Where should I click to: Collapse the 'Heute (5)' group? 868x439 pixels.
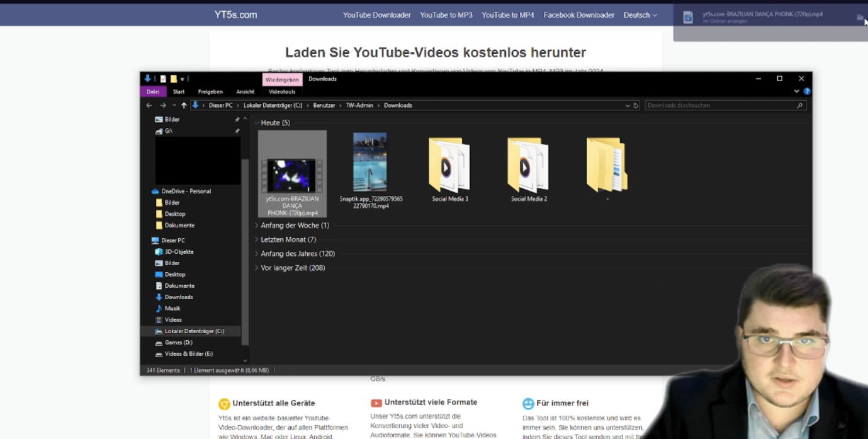(257, 123)
